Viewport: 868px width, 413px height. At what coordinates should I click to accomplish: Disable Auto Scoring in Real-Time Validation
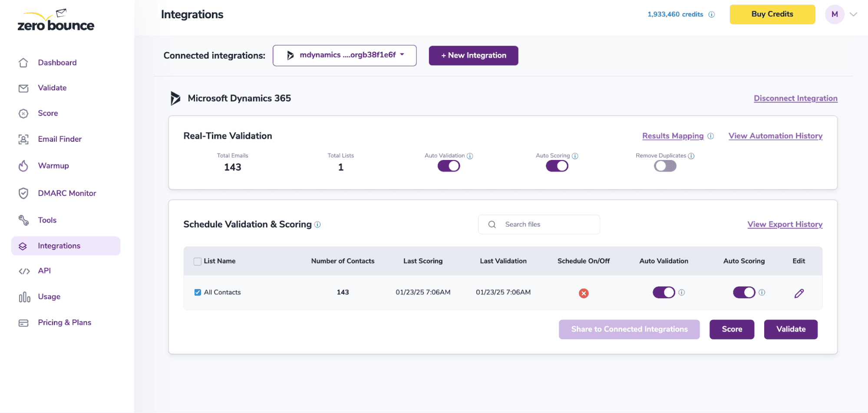pos(557,166)
